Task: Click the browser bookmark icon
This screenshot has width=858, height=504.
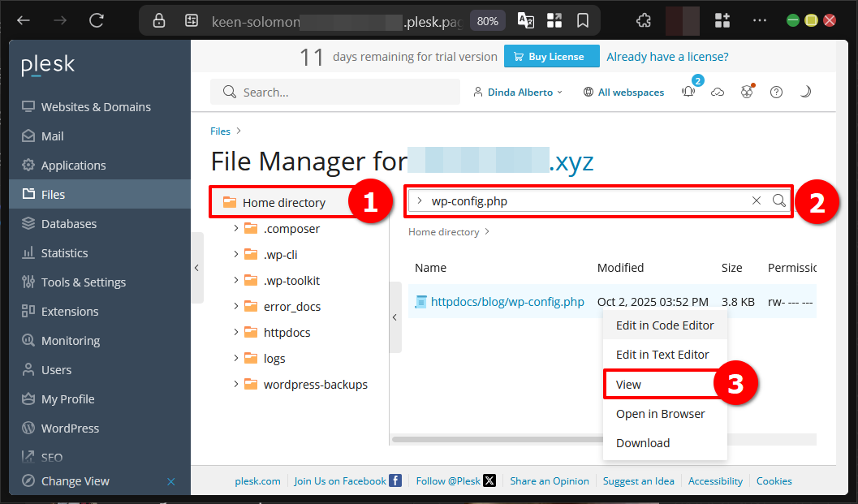Action: coord(582,21)
